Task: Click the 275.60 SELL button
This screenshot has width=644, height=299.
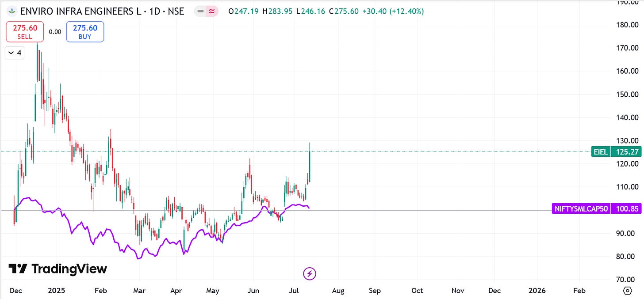Action: [x=25, y=32]
